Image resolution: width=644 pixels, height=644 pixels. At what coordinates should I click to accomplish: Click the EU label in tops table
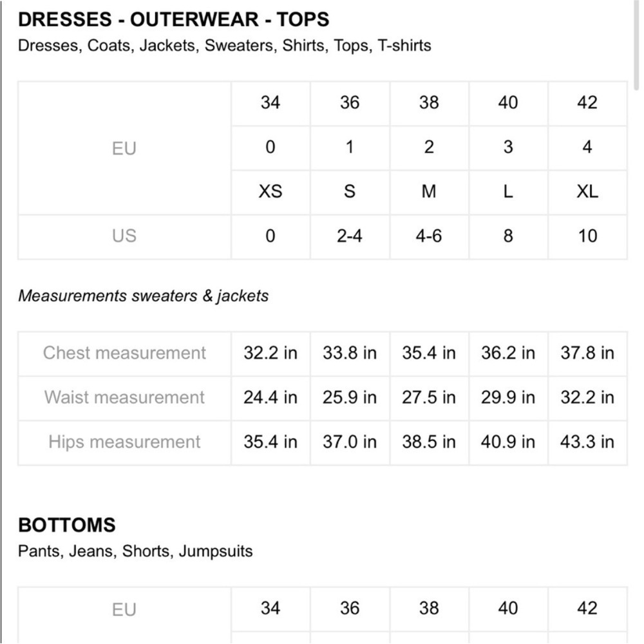pos(124,148)
